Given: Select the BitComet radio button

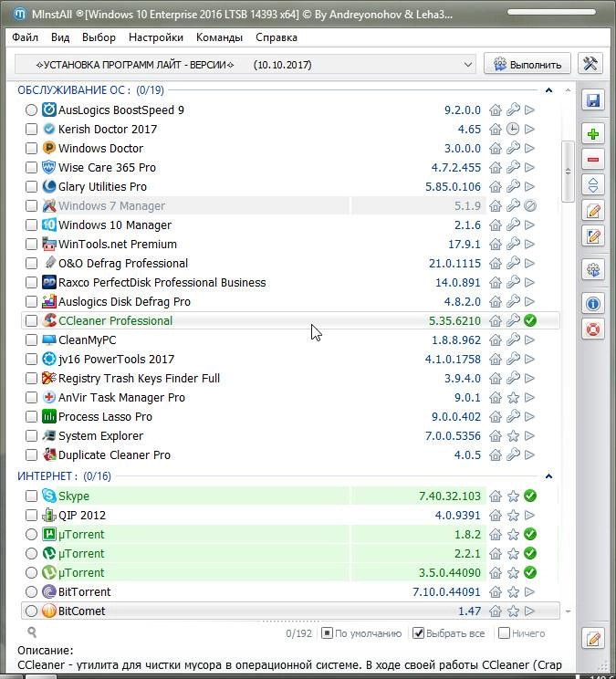Looking at the screenshot, I should coord(31,611).
